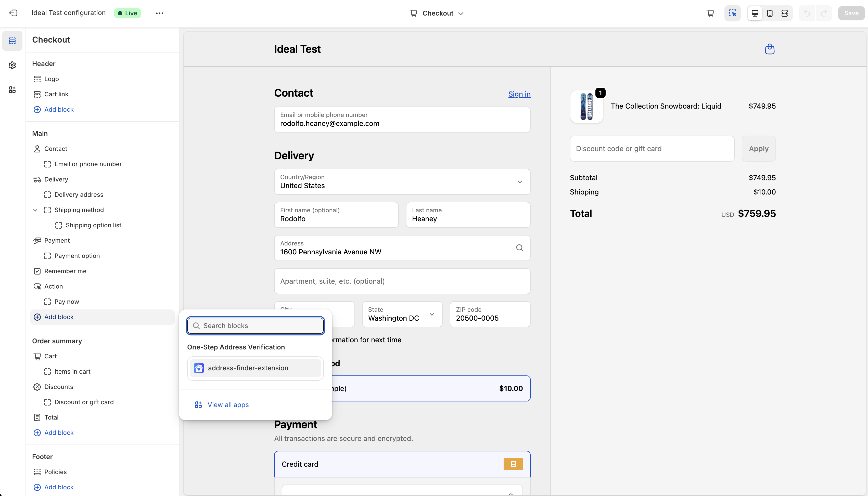
Task: Select the desktop preview icon
Action: click(755, 13)
